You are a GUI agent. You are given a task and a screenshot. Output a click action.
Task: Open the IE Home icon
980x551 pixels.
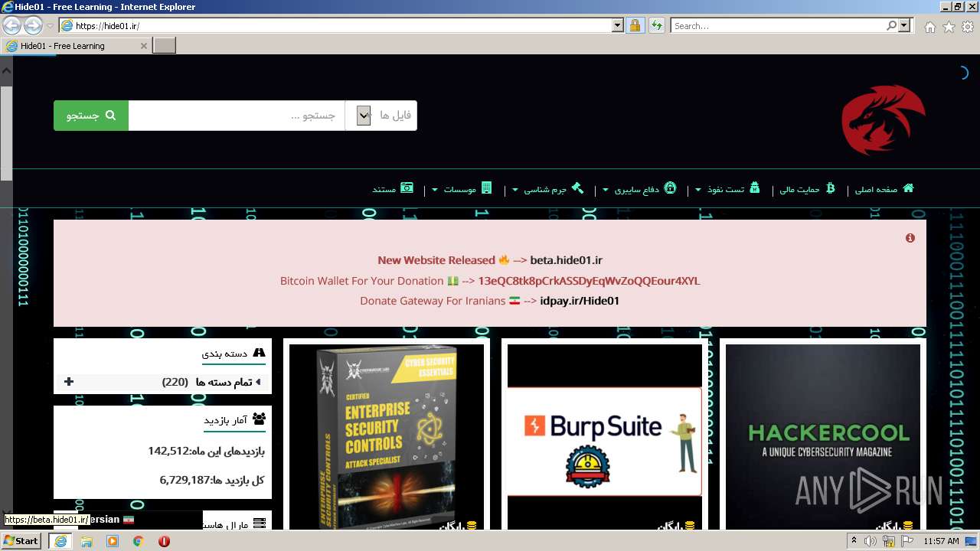929,27
